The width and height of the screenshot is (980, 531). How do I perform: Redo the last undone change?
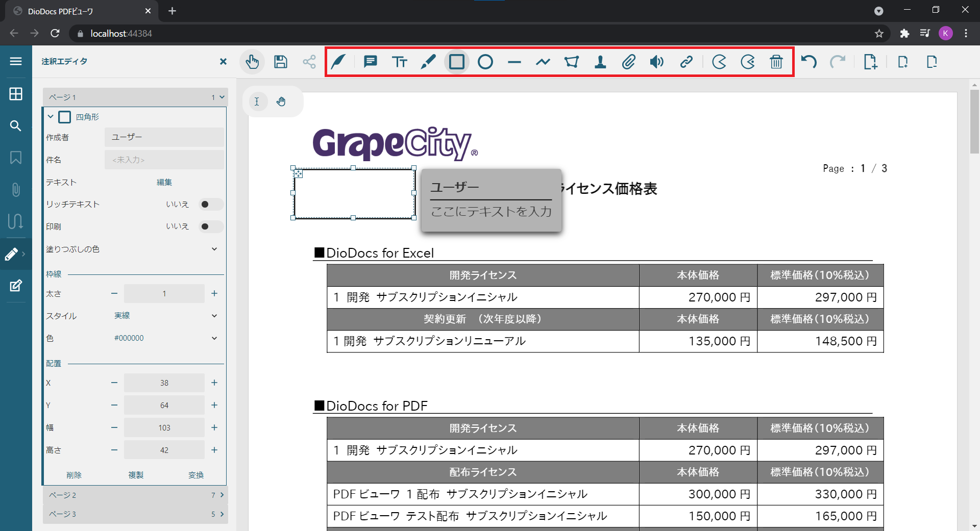pyautogui.click(x=838, y=62)
